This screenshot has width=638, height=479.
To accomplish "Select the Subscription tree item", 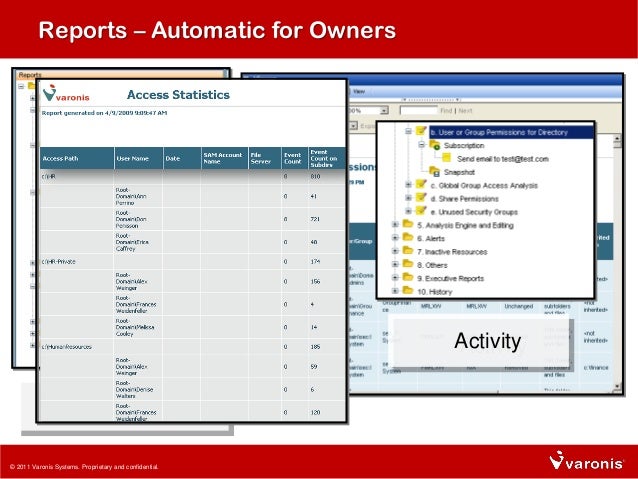I will click(x=464, y=145).
